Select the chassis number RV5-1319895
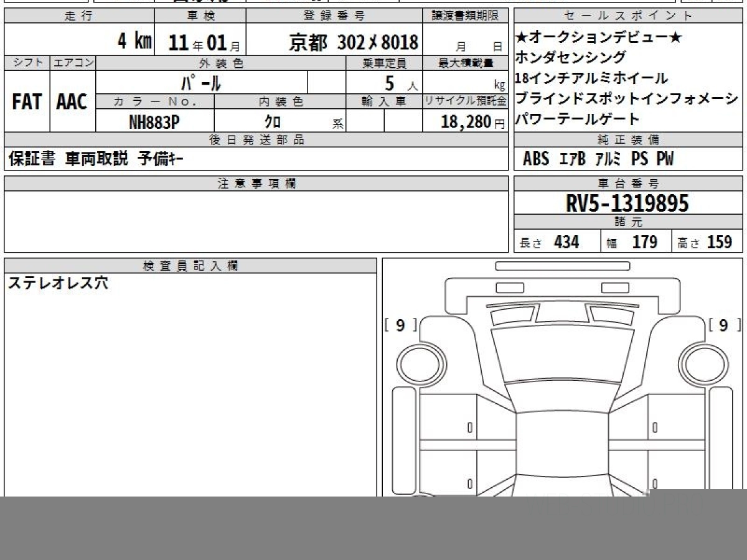 627,203
